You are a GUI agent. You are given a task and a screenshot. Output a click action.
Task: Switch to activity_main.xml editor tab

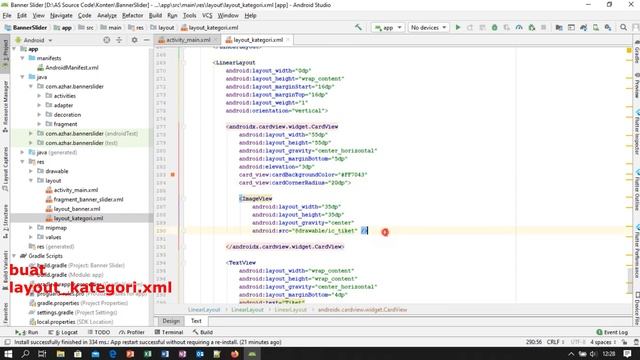[x=188, y=40]
